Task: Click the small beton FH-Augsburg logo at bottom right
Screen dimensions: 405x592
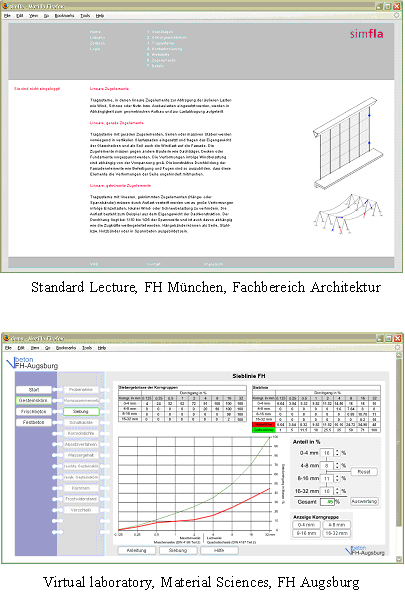Action: 365,550
